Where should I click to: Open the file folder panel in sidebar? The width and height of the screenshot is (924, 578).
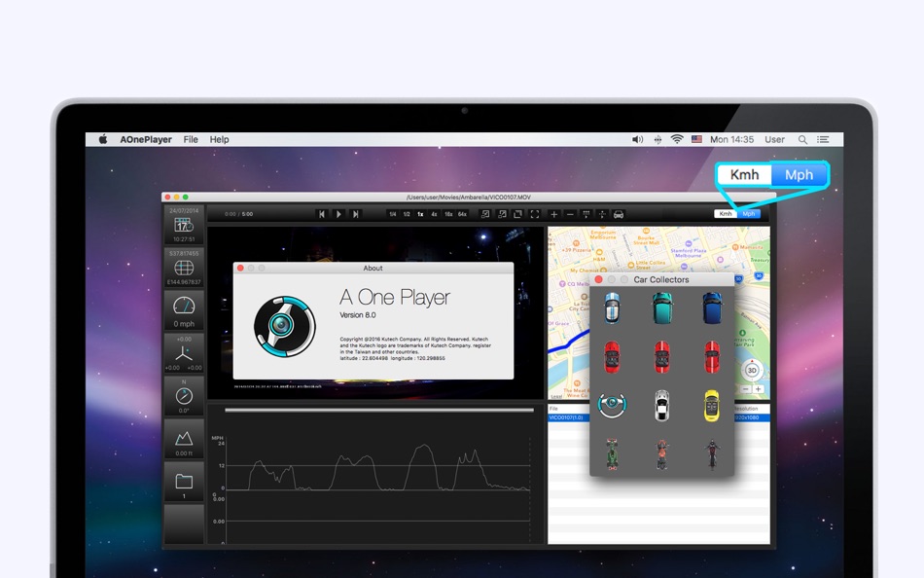click(x=184, y=482)
